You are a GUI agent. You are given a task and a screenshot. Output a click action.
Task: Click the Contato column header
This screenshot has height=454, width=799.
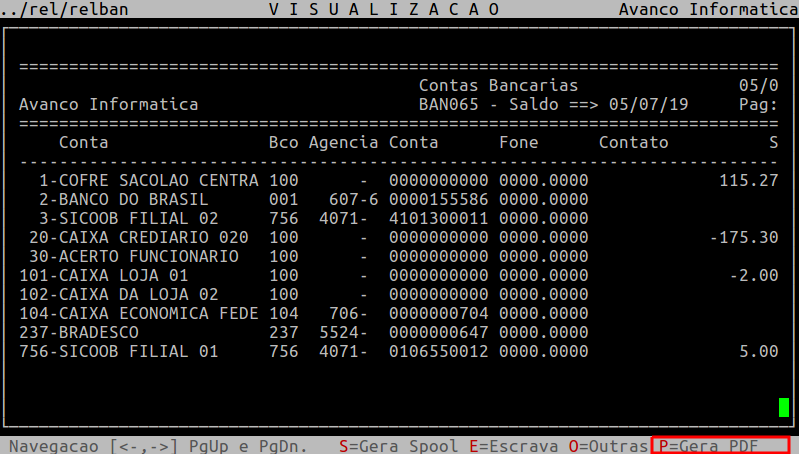pyautogui.click(x=633, y=143)
